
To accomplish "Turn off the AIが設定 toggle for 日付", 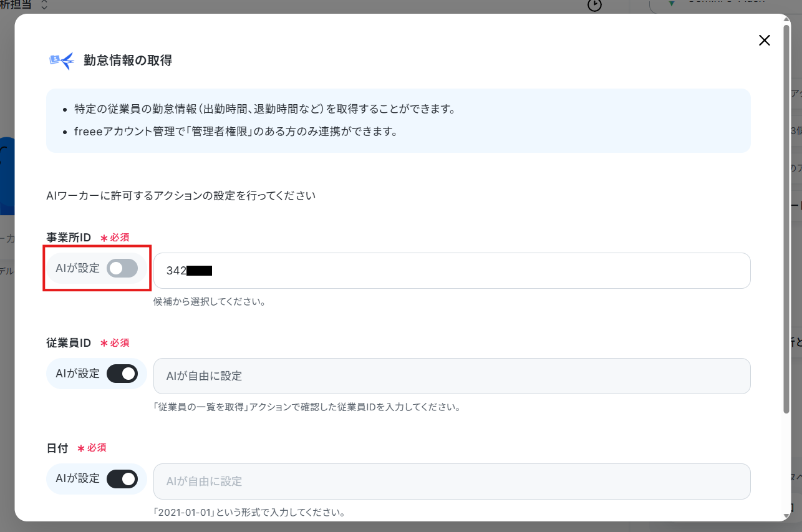I will 122,479.
